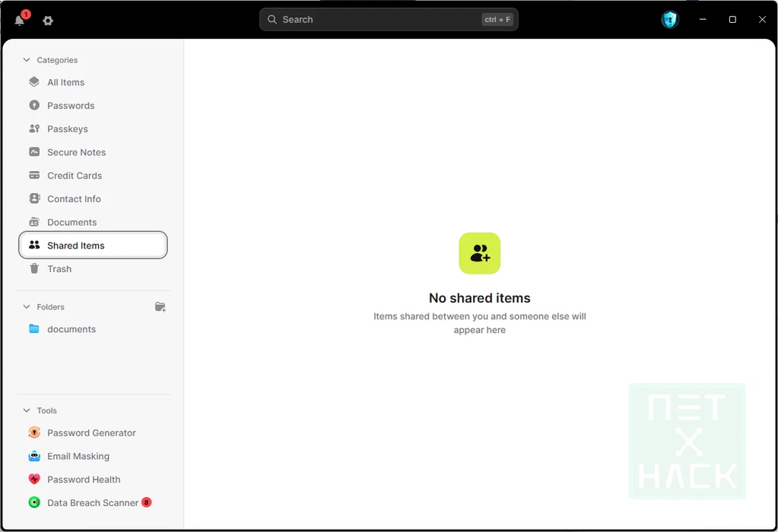Launch the Data Breach Scanner

(x=92, y=503)
